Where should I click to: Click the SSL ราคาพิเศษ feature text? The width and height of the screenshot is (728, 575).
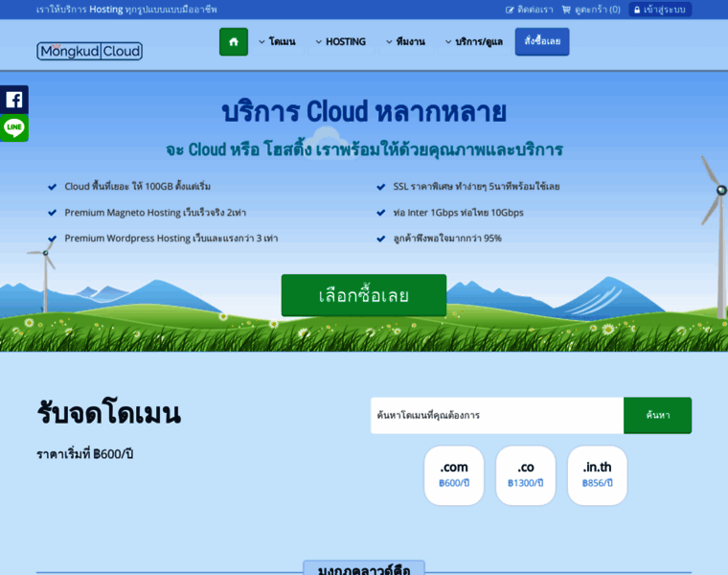[476, 187]
